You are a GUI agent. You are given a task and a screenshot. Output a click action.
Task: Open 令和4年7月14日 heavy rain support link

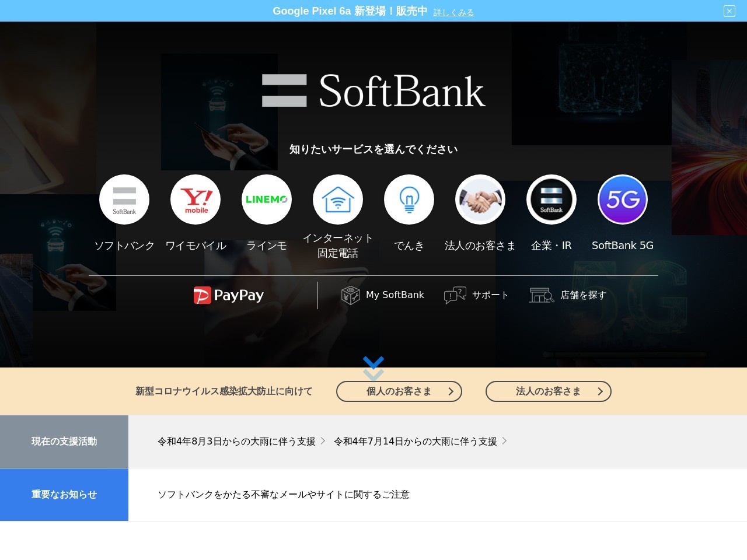416,442
